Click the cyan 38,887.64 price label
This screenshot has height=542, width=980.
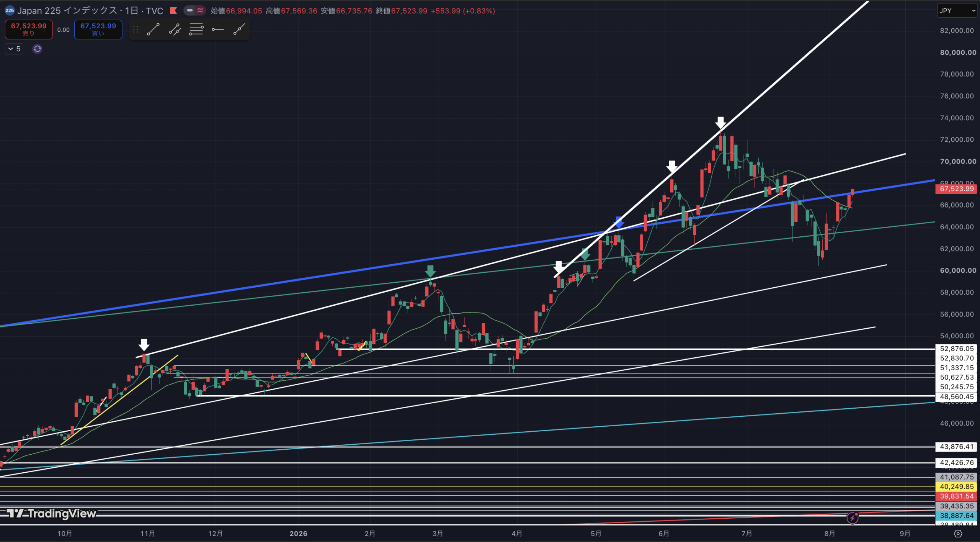[957, 516]
